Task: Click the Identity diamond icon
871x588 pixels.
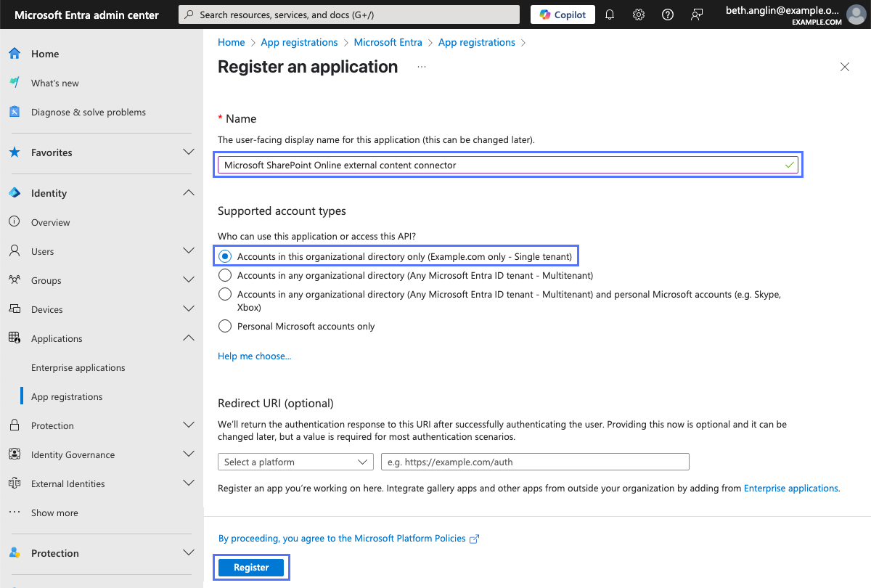Action: tap(15, 193)
